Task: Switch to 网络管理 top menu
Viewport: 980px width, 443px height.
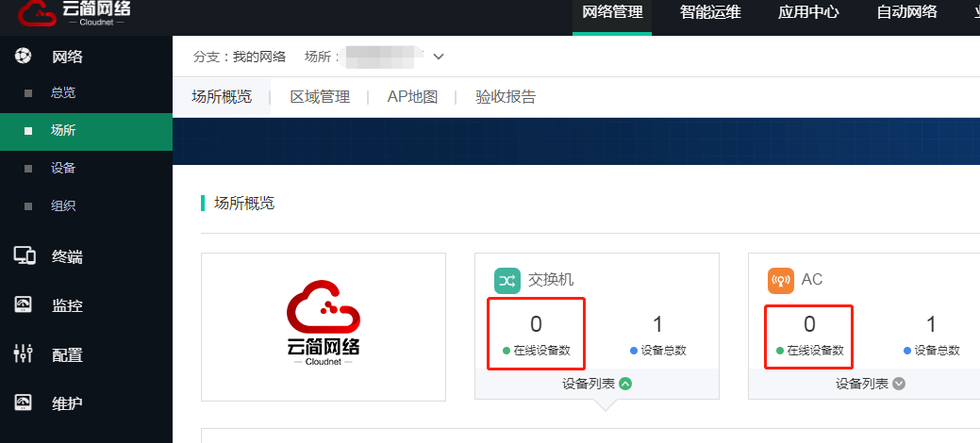Action: click(612, 12)
